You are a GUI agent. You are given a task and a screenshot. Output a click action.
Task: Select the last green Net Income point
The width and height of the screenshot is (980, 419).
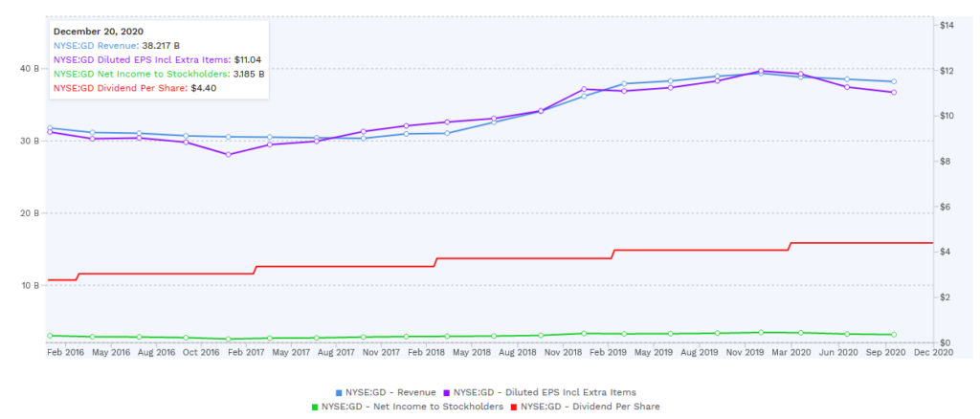tap(894, 335)
